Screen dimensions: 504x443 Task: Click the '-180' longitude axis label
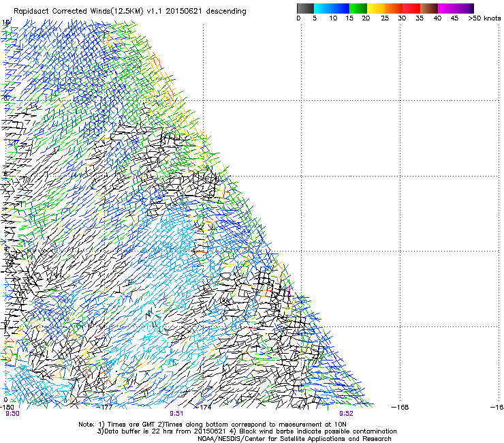point(6,408)
